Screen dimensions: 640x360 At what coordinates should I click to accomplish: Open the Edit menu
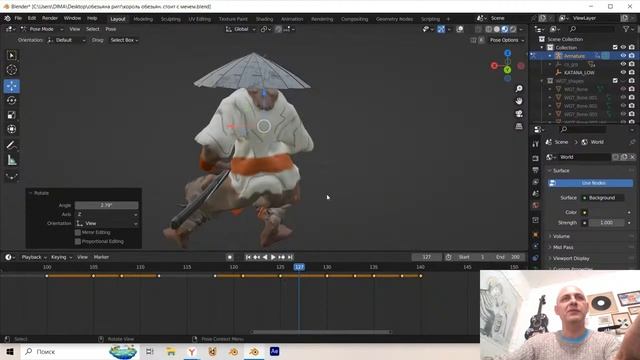pyautogui.click(x=32, y=18)
